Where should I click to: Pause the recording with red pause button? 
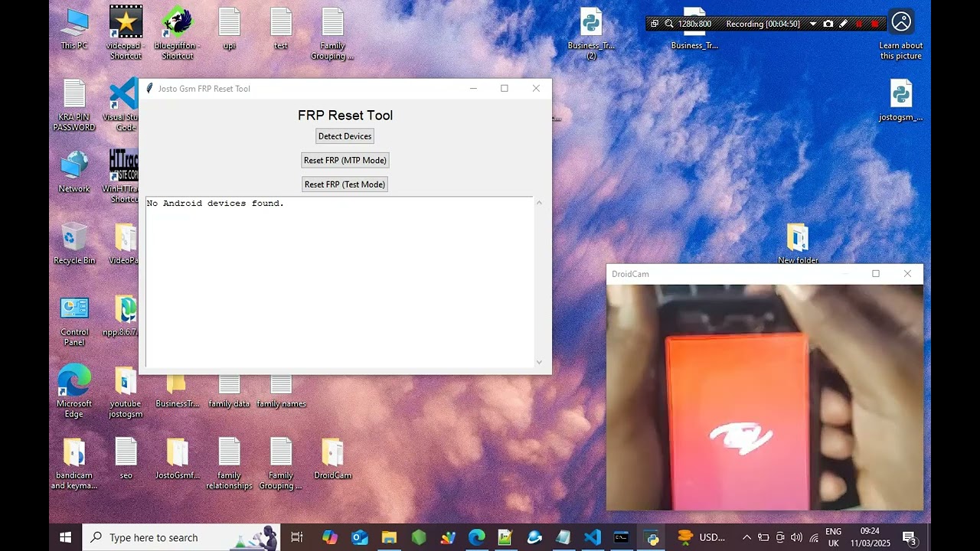click(x=859, y=24)
